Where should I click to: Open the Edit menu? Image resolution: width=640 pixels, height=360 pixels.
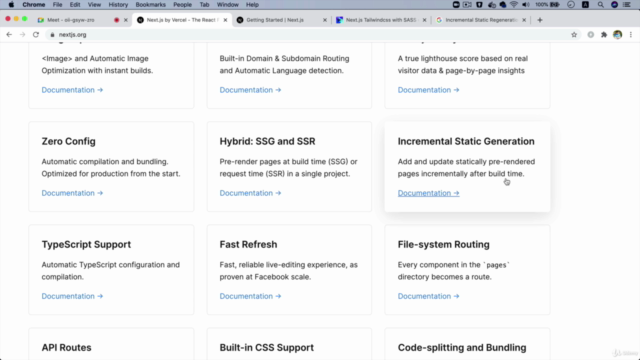(x=75, y=4)
